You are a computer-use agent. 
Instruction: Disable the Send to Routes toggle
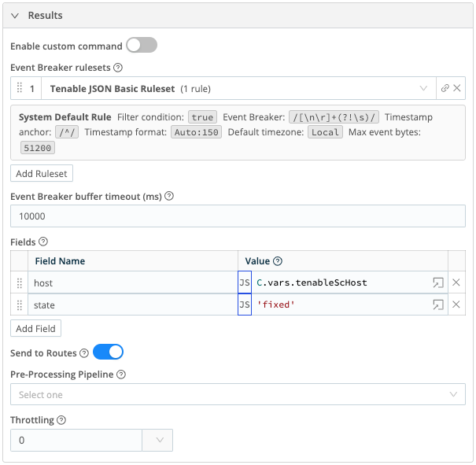[x=108, y=352]
